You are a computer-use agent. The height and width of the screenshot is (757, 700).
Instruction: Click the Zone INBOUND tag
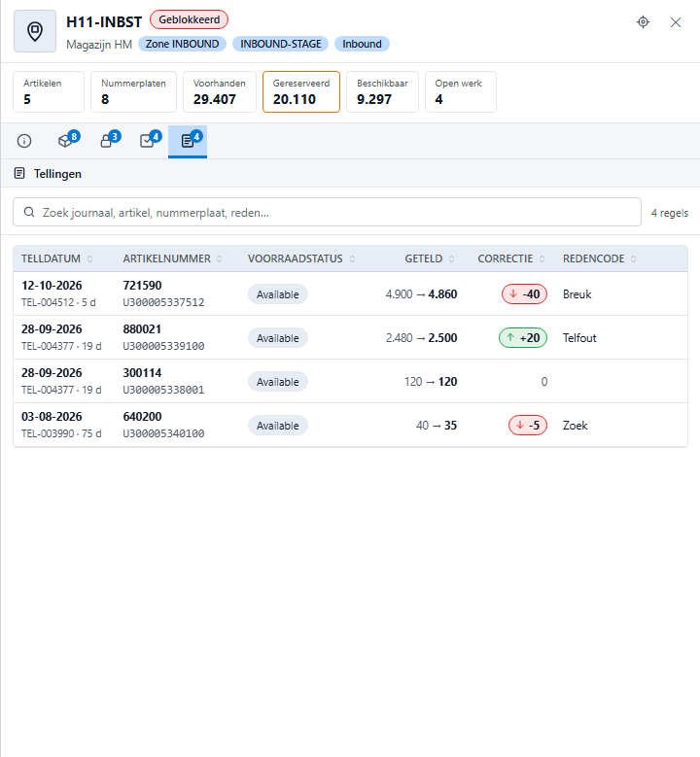point(182,44)
